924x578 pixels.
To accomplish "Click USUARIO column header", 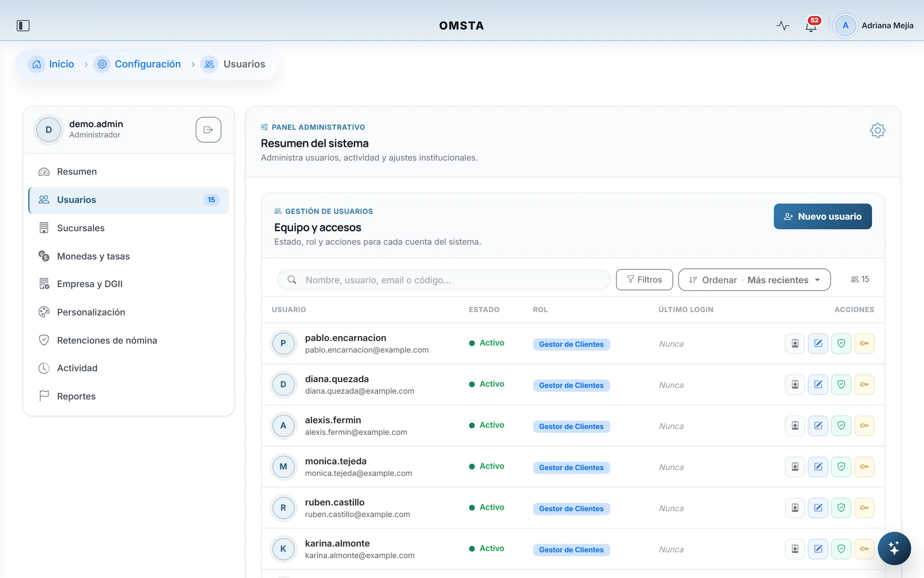I will 289,310.
